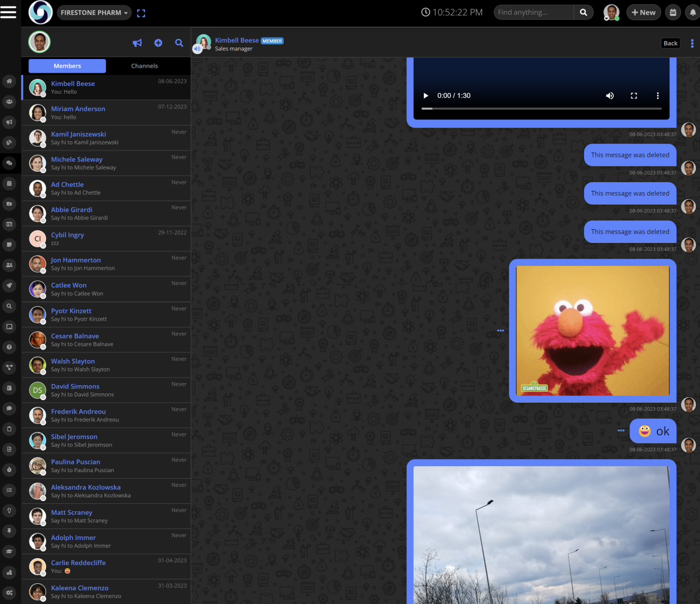Open the hamburger menu top left
Image resolution: width=700 pixels, height=604 pixels.
tap(9, 11)
